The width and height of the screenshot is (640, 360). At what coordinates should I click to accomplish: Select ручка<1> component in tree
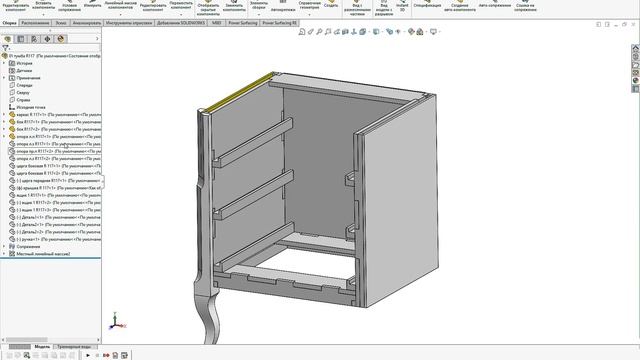coord(55,239)
